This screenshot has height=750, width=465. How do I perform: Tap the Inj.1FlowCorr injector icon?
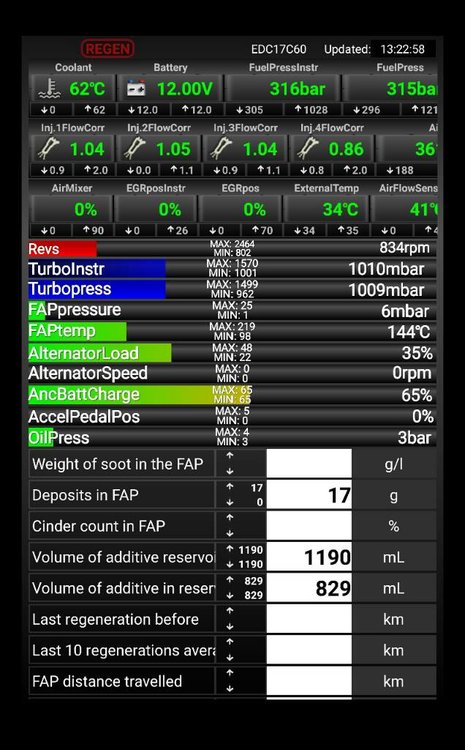coord(48,149)
